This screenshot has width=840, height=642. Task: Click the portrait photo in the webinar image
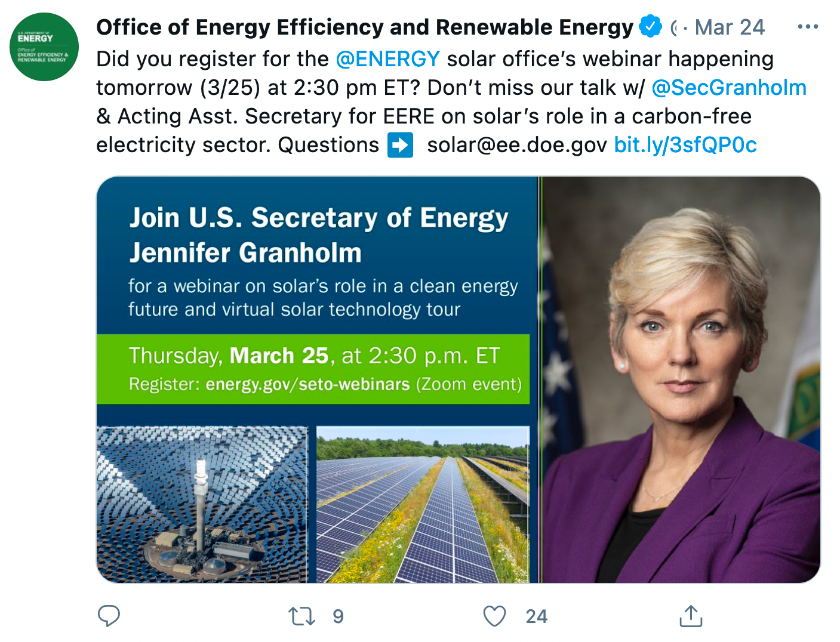681,379
